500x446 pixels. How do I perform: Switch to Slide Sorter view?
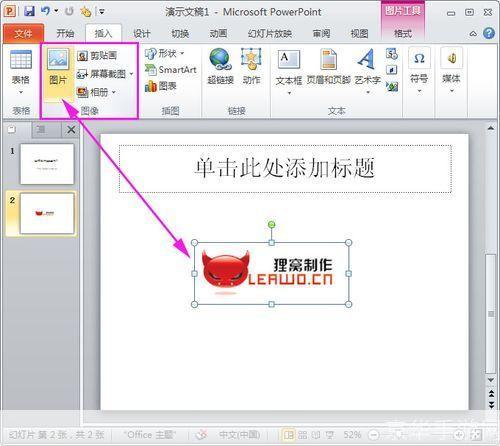[303, 435]
